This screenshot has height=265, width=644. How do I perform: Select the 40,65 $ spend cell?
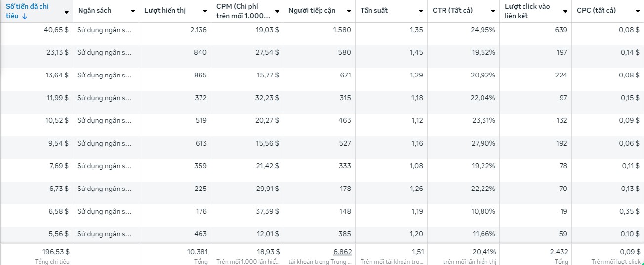56,30
